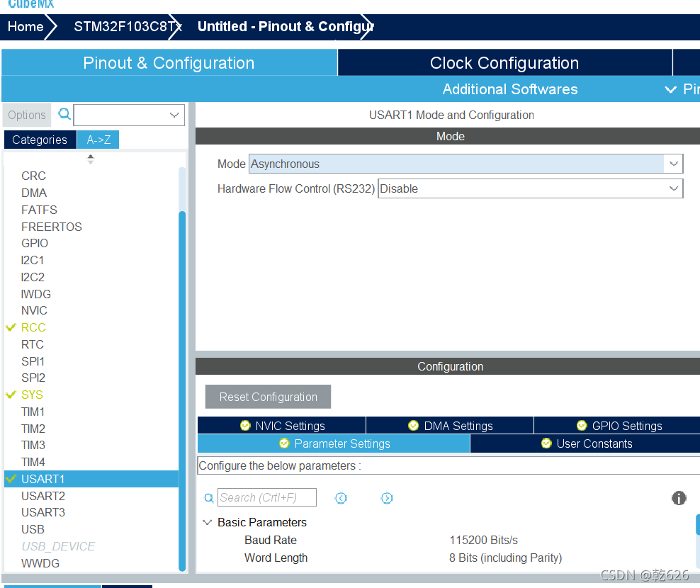Collapse the Basic Parameters section
The image size is (700, 588).
point(207,522)
